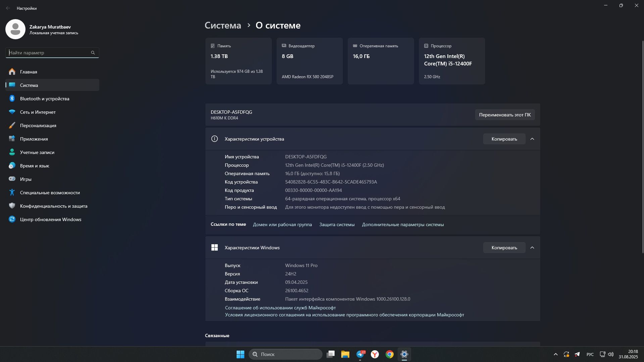Open Домен или рабочая группа link
This screenshot has width=644, height=362.
282,224
